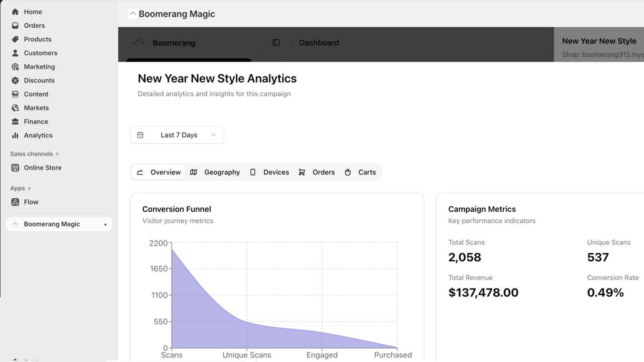644x362 pixels.
Task: Open the Last 7 Days date dropdown
Action: [x=177, y=135]
